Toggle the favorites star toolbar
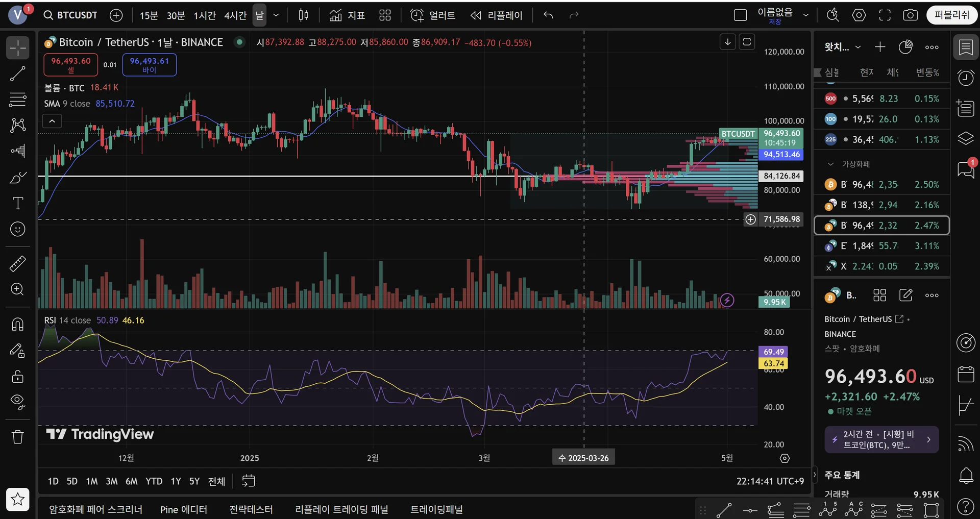 coord(18,499)
